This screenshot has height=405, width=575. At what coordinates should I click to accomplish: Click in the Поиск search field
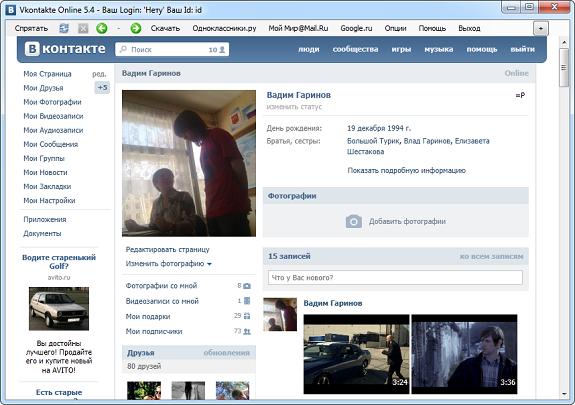pos(172,49)
